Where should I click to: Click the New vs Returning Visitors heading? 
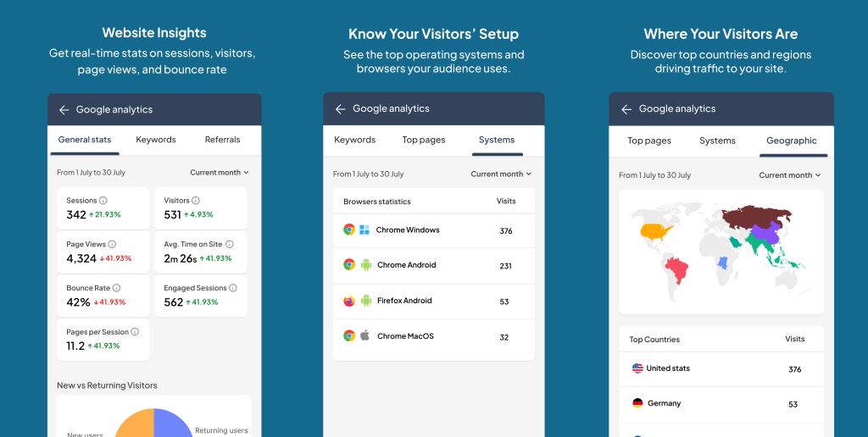pos(107,385)
